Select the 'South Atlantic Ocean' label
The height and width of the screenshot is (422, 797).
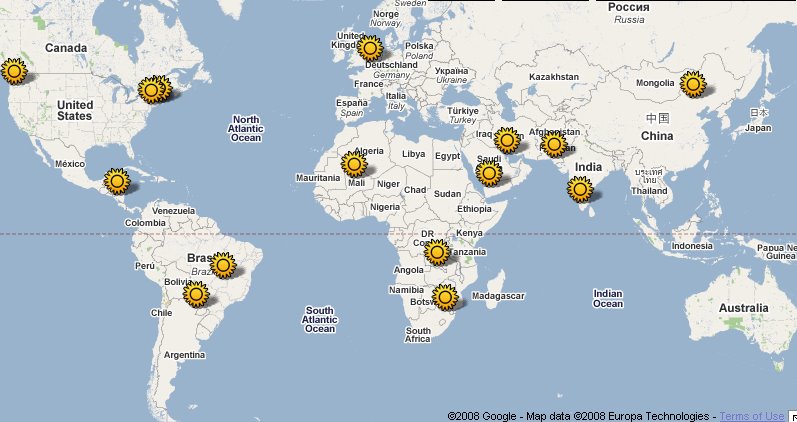[320, 319]
